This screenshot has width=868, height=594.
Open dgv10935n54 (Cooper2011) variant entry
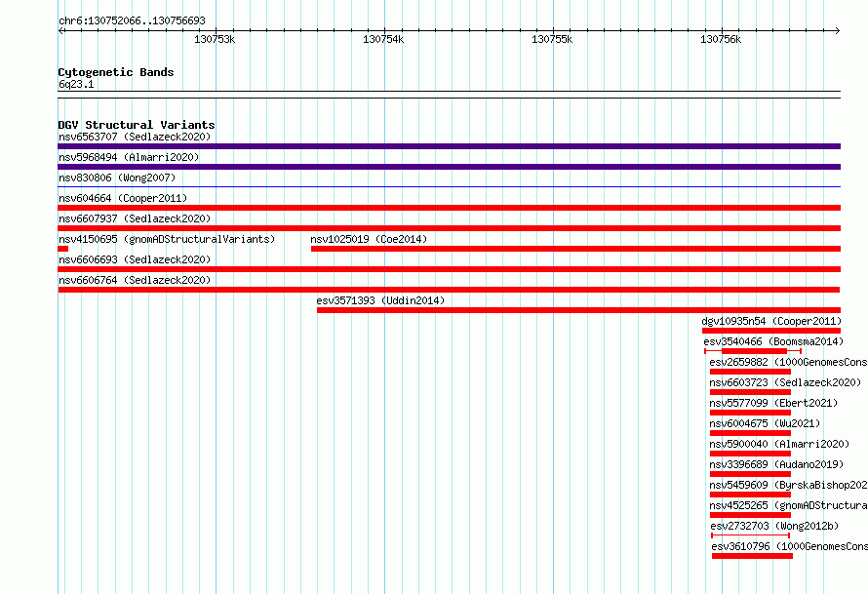[771, 321]
